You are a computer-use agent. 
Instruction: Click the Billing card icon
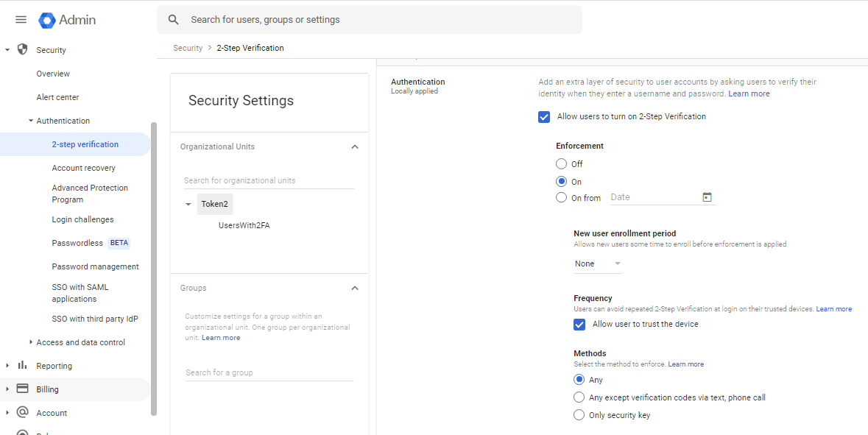22,389
